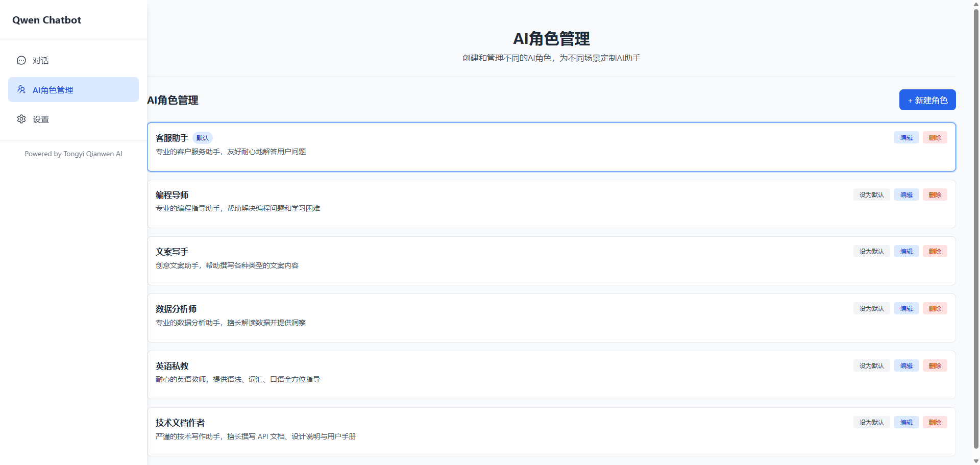Click the 技术文档作者 role name

click(180, 423)
